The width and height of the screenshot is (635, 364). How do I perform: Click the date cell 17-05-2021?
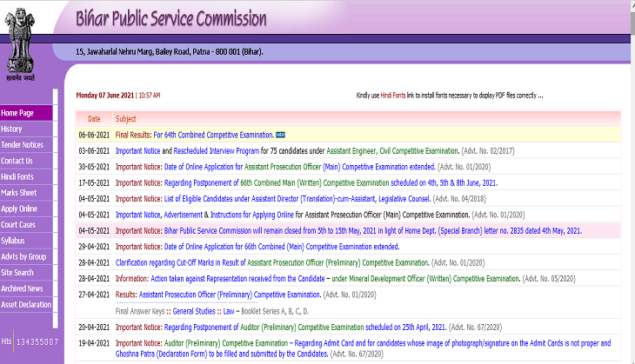click(x=94, y=182)
